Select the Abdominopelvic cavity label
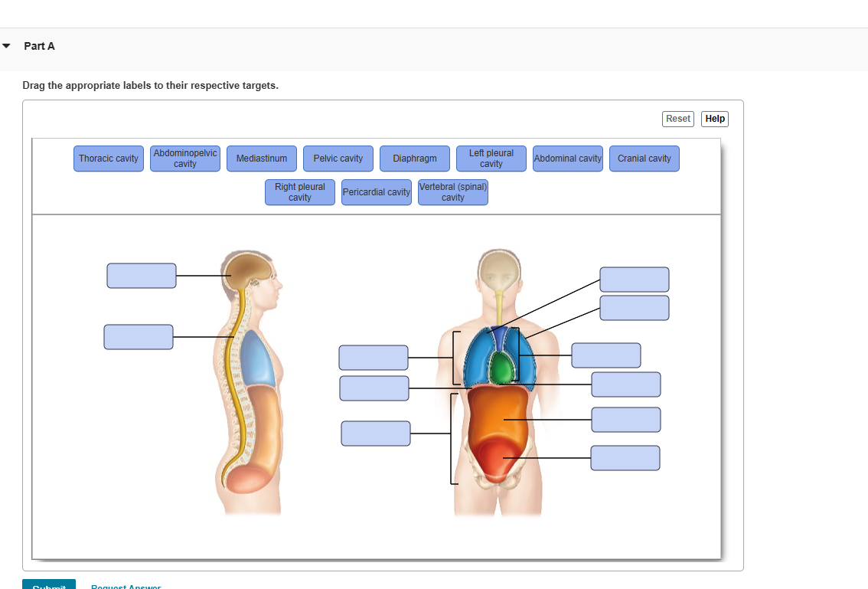 [x=185, y=159]
